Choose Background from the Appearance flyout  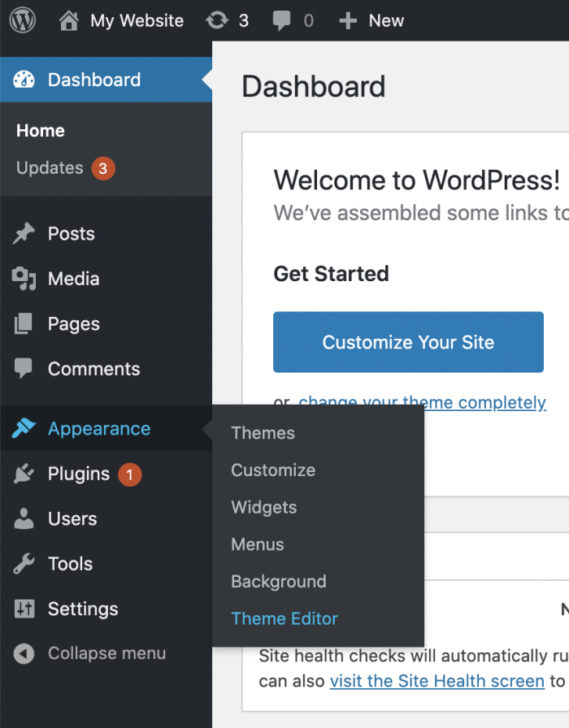click(x=279, y=581)
